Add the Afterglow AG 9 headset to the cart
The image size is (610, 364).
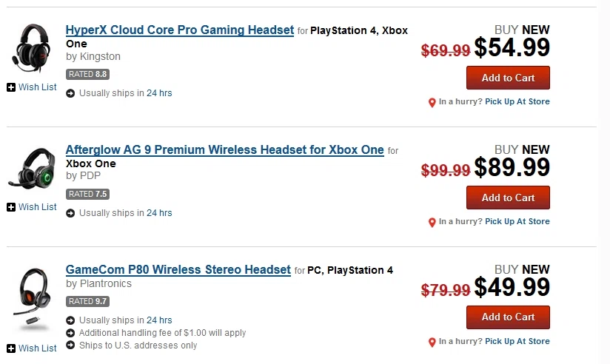pyautogui.click(x=508, y=198)
